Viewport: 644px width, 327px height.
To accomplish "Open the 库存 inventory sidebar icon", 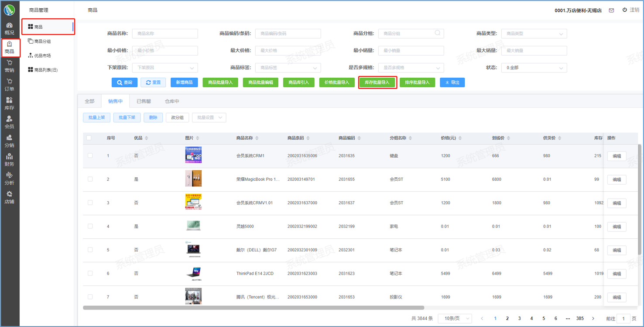I will point(9,103).
